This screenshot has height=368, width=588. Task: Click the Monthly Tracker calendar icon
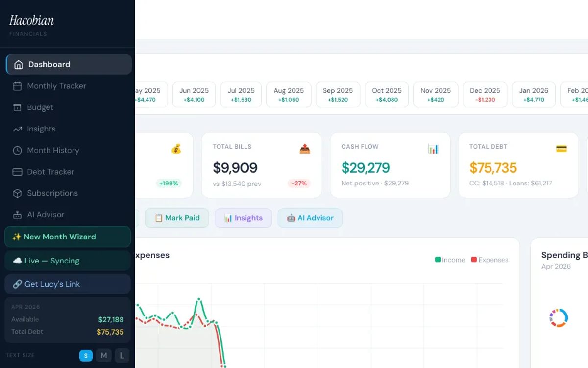17,86
